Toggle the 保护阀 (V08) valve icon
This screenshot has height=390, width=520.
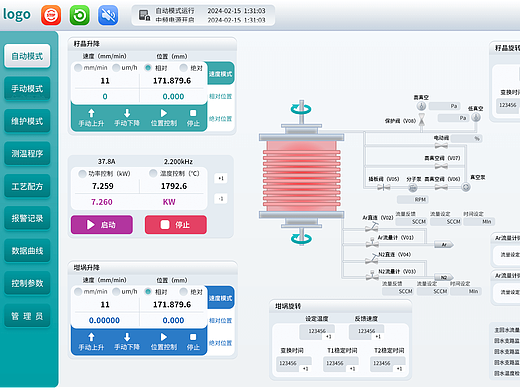point(422,120)
